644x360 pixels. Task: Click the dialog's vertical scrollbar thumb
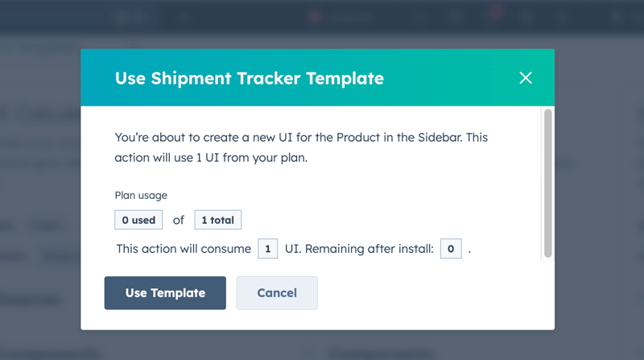tap(548, 183)
